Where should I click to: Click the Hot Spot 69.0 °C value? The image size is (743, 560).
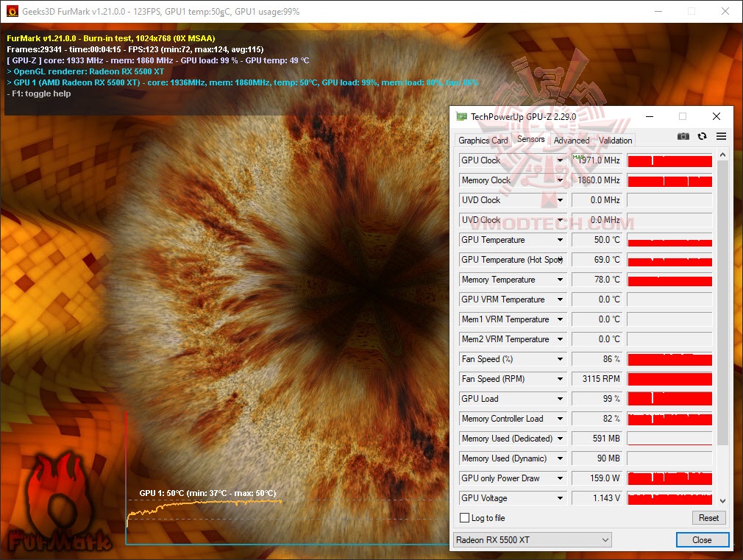597,260
